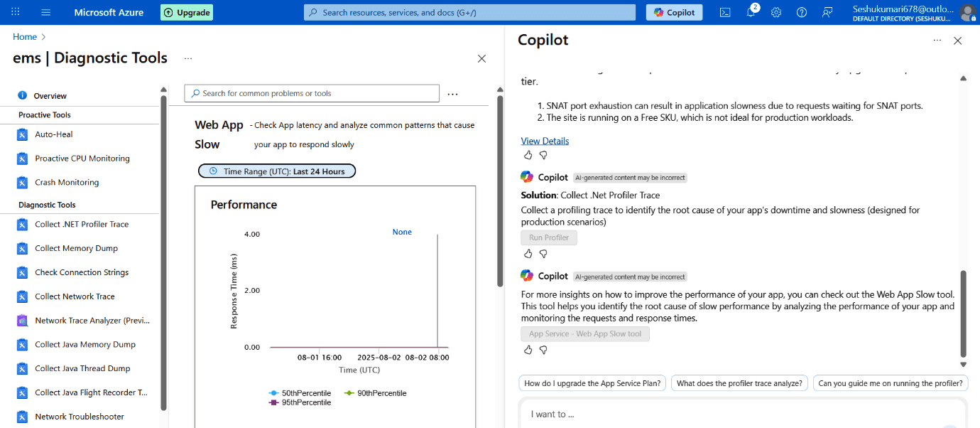This screenshot has height=428, width=980.
Task: Open the Azure portal hamburger menu
Action: [45, 11]
